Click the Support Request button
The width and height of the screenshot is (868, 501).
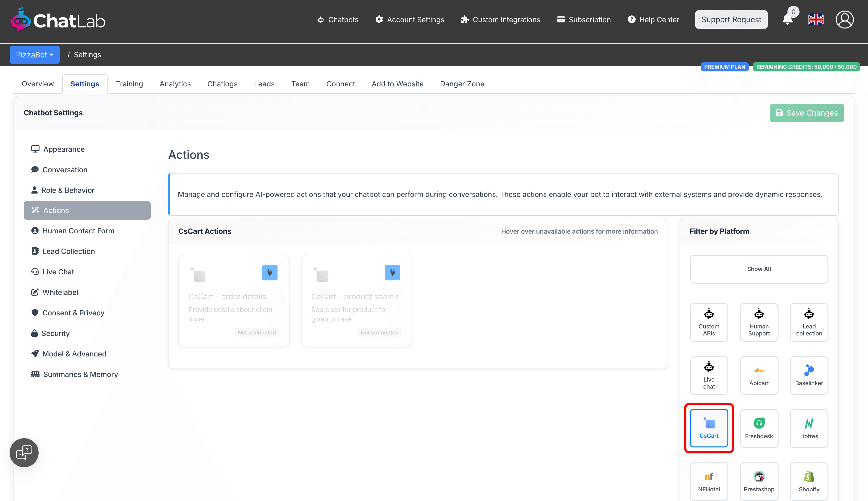coord(731,20)
